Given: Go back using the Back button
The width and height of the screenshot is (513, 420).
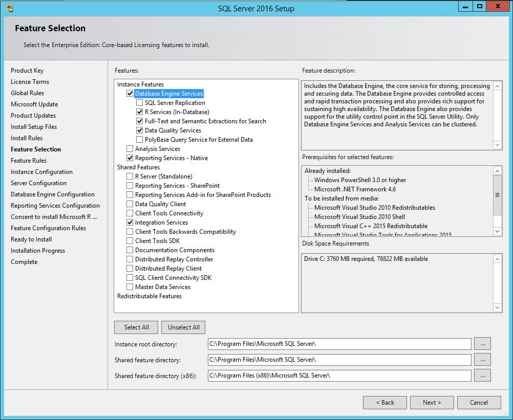Looking at the screenshot, I should 384,402.
